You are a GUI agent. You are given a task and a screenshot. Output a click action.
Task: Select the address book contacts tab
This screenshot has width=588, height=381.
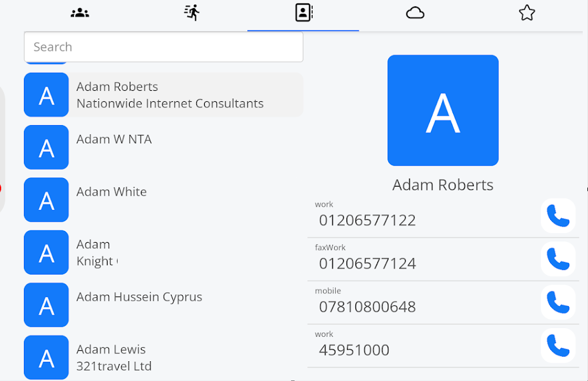tap(303, 13)
